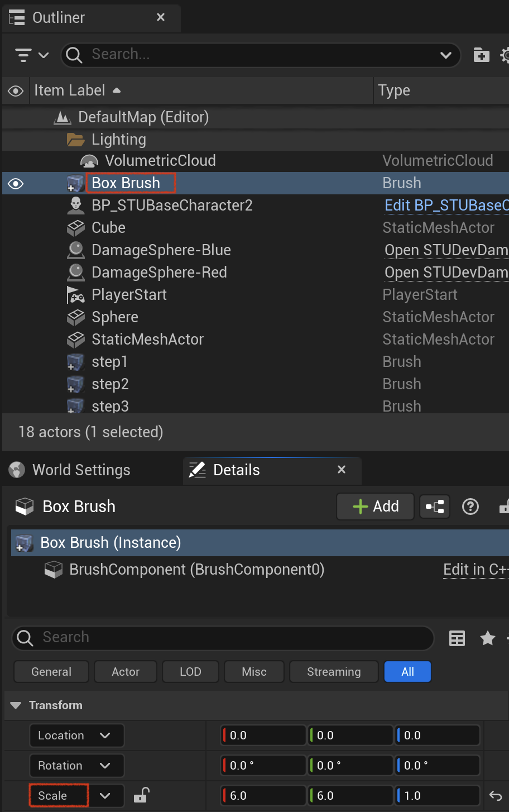The width and height of the screenshot is (509, 812).
Task: Select DamageSphere-Red actor
Action: coord(159,273)
